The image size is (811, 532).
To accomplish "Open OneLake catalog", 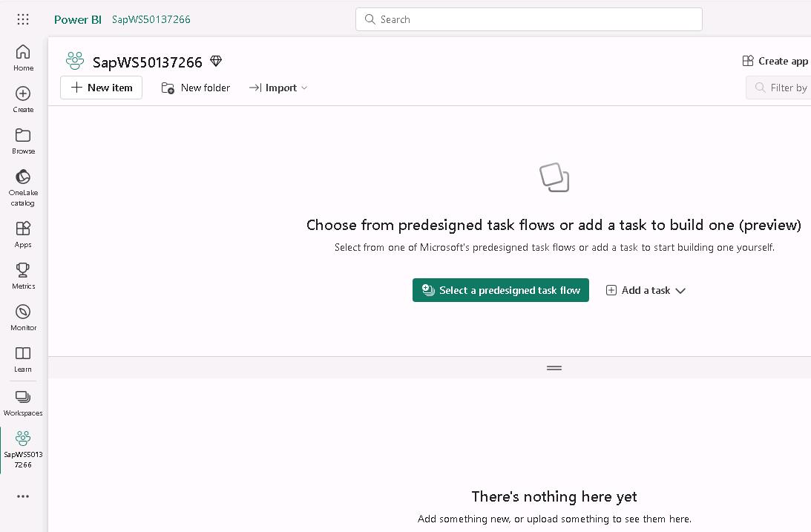I will tap(23, 187).
